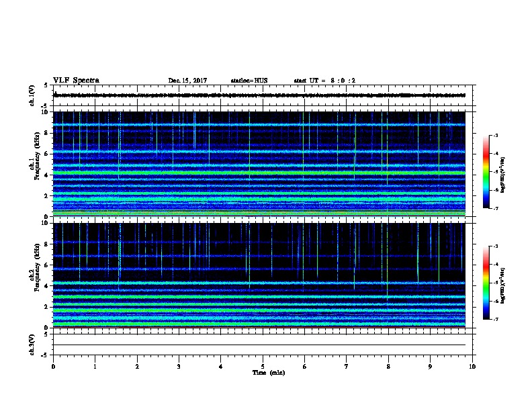532x411 pixels.
Task: Click the ch.2 colorbar "log(PSD)" unit label
Action: point(503,285)
